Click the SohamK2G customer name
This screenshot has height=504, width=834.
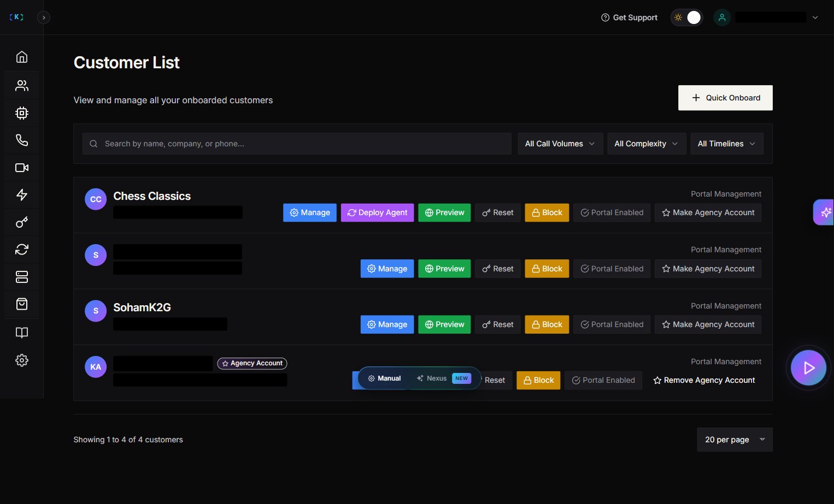142,307
